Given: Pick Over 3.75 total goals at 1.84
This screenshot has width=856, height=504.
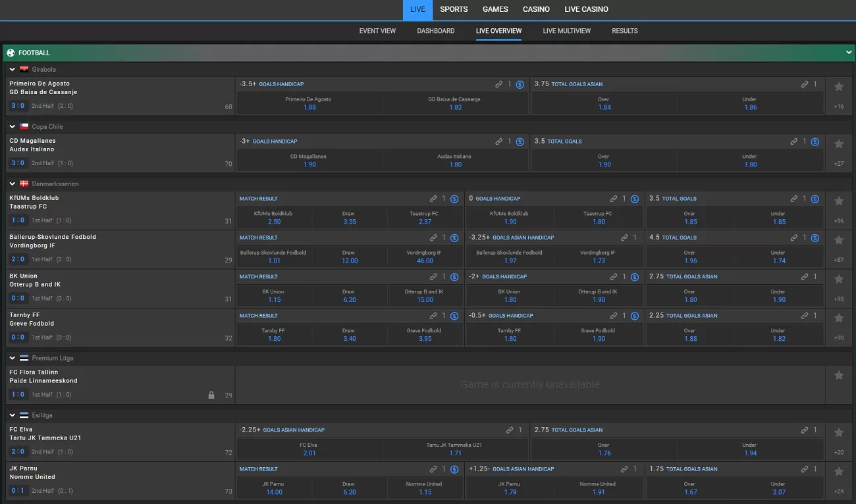Looking at the screenshot, I should pos(604,103).
